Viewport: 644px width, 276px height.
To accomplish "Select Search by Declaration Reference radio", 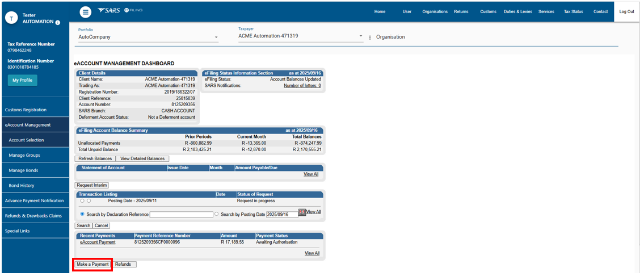I will pos(82,214).
